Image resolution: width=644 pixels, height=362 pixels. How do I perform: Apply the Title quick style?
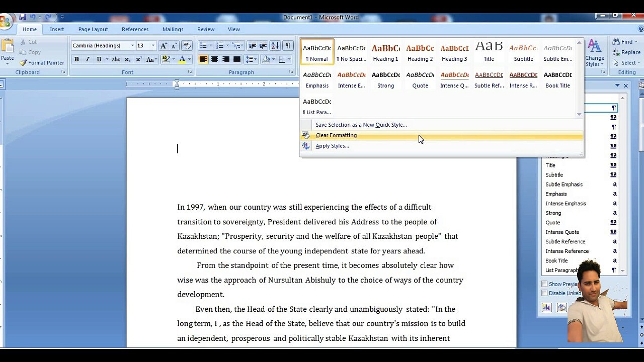pos(489,52)
